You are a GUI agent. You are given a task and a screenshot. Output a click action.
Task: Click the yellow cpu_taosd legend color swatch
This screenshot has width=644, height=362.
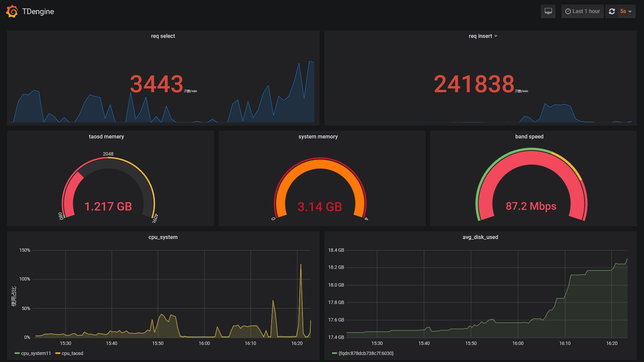coord(58,353)
